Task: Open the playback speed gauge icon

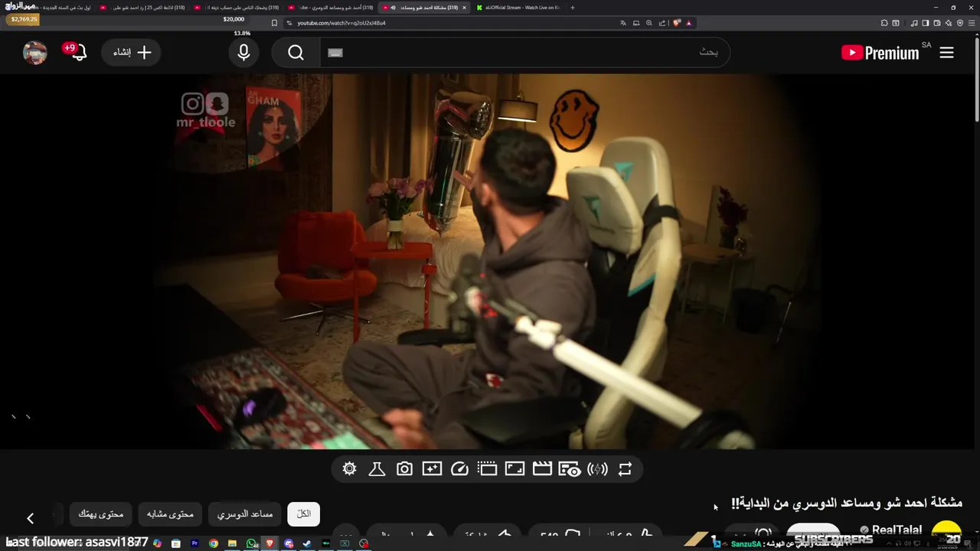Action: pos(459,469)
